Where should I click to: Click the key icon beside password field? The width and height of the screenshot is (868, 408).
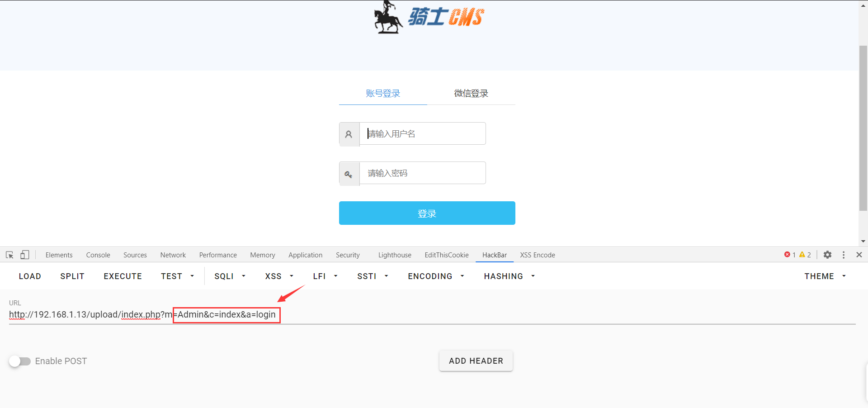click(x=349, y=174)
